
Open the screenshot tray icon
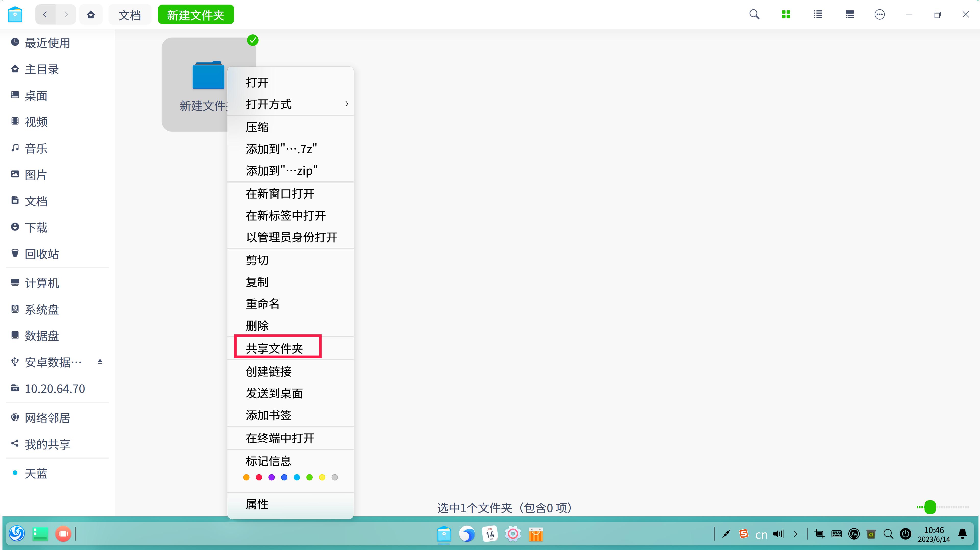point(819,534)
